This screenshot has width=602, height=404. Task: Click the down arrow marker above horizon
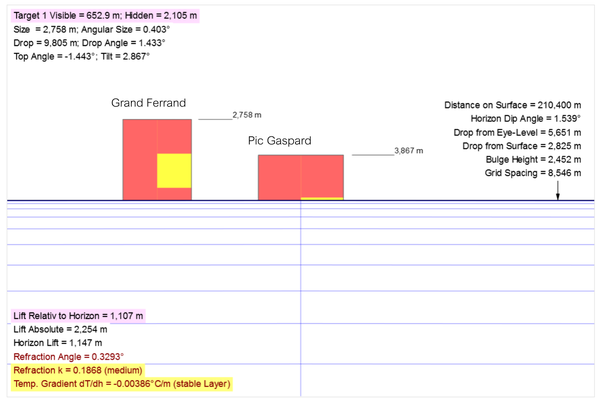[x=559, y=193]
